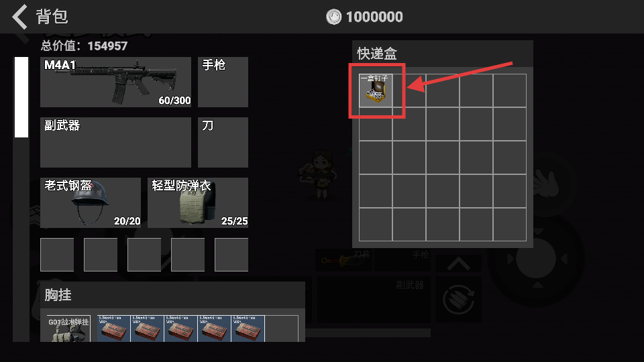Image resolution: width=644 pixels, height=362 pixels.
Task: Click the backpack inventory scrollbar thumb
Action: [21, 97]
